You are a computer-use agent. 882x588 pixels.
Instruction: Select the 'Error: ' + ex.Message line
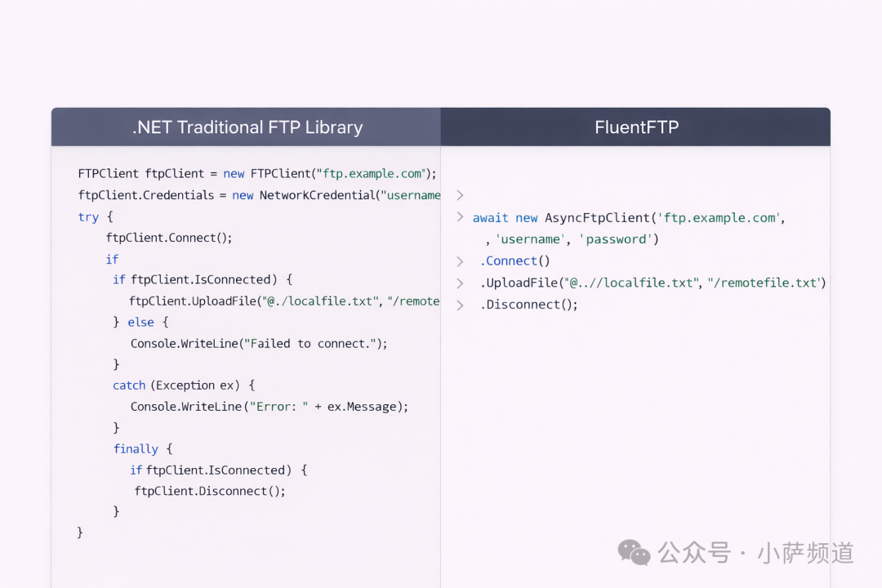click(x=269, y=407)
